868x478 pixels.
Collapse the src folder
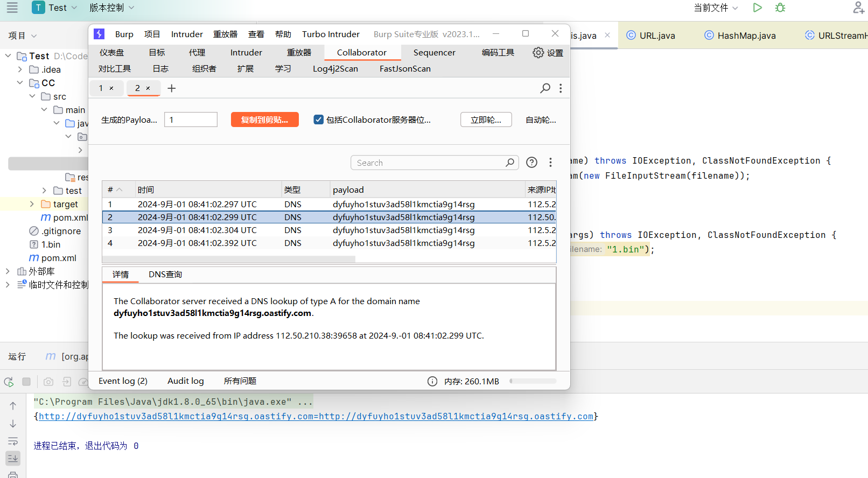click(32, 96)
